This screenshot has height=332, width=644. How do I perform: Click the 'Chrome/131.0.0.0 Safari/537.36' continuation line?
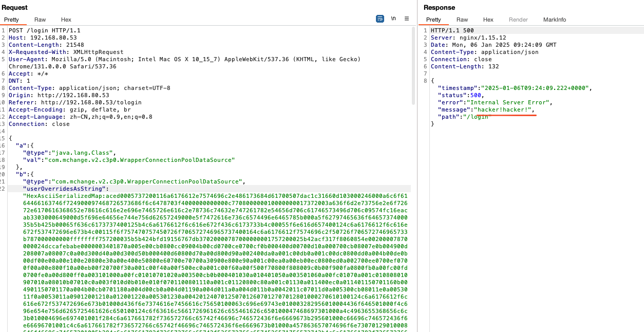tap(63, 66)
